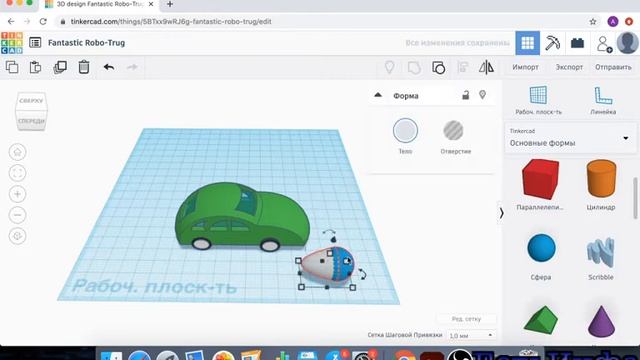640x360 pixels.
Task: Pick the blue Sphere shape
Action: pos(541,248)
